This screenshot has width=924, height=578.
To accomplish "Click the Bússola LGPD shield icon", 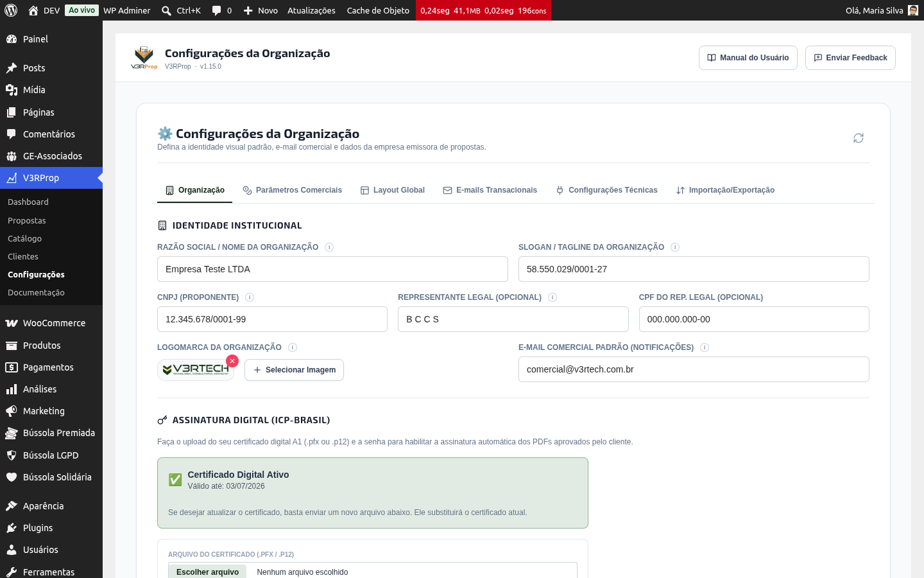I will 12,455.
